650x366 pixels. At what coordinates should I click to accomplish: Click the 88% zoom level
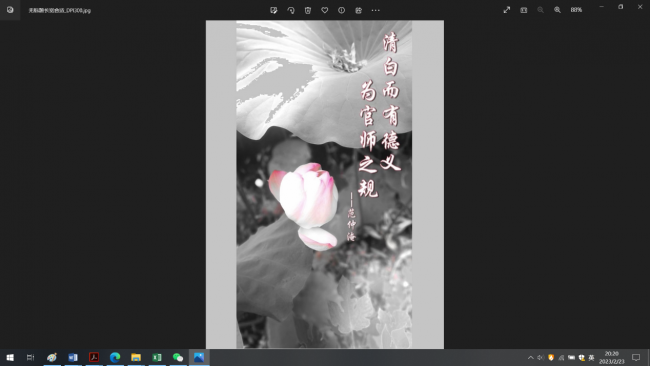pyautogui.click(x=576, y=10)
